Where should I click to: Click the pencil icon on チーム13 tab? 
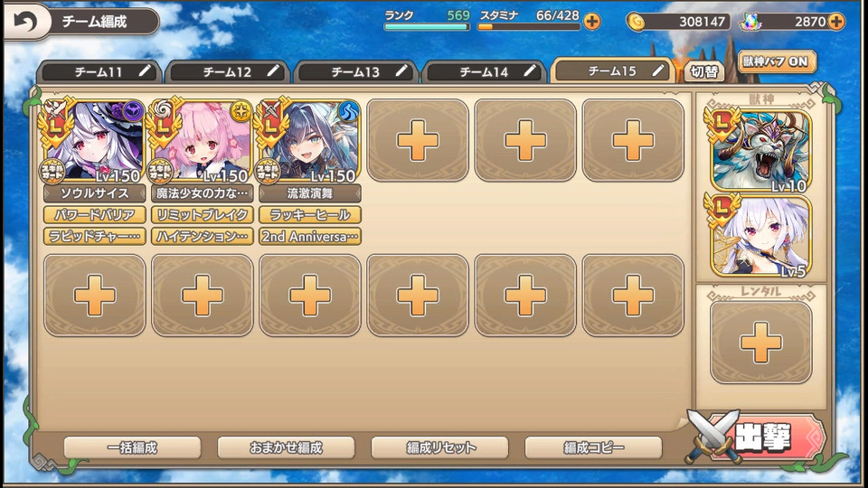pos(401,70)
